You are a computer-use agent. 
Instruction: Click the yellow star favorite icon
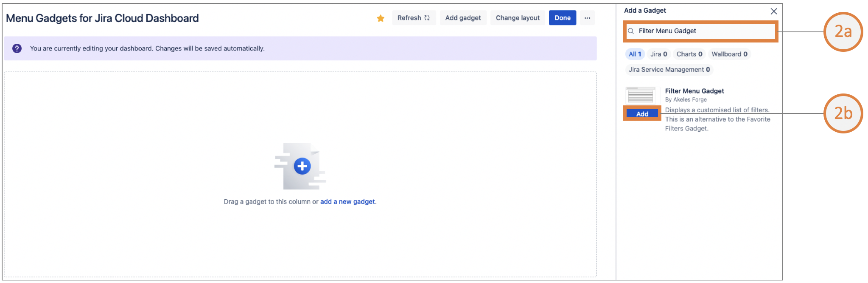coord(381,18)
